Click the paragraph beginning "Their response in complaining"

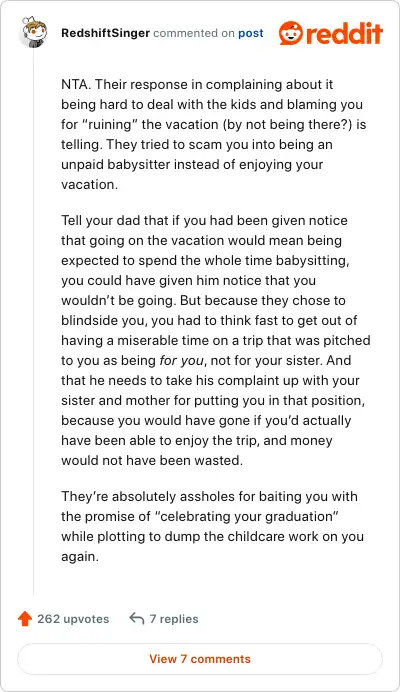pos(214,134)
